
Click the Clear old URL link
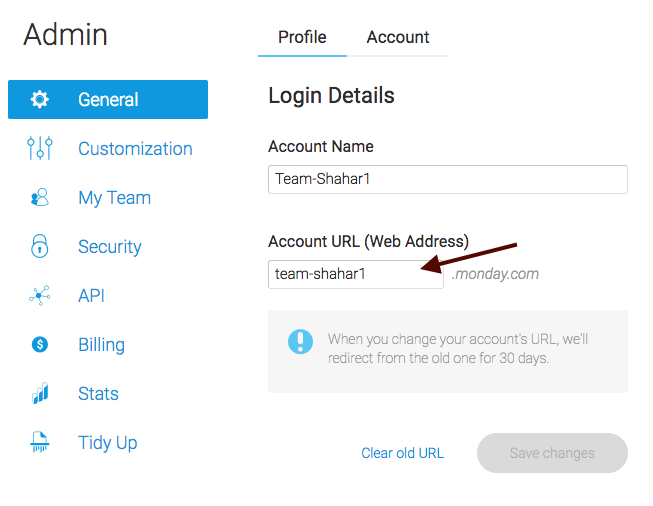coord(402,453)
